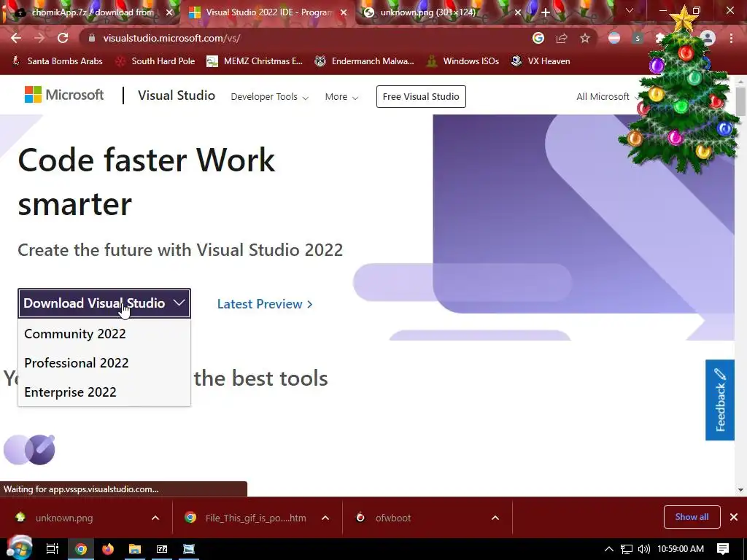This screenshot has height=560, width=747.
Task: Select Enterprise 2022 option
Action: [104, 392]
